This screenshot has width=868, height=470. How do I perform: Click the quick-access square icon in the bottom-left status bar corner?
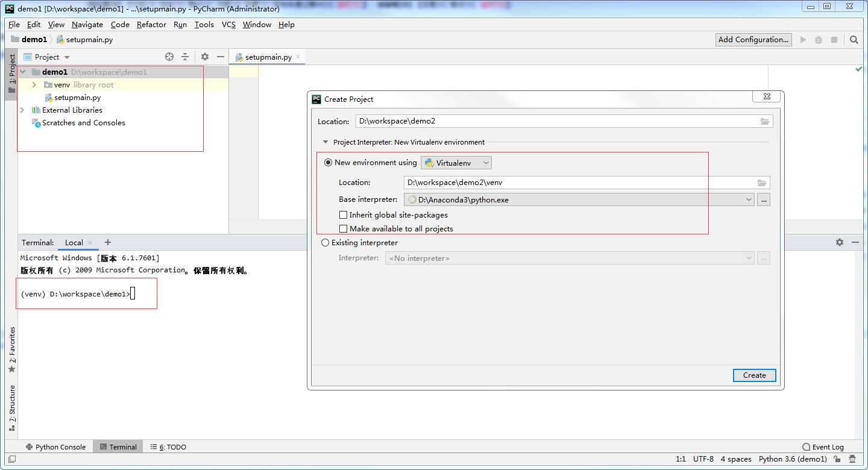pos(12,459)
